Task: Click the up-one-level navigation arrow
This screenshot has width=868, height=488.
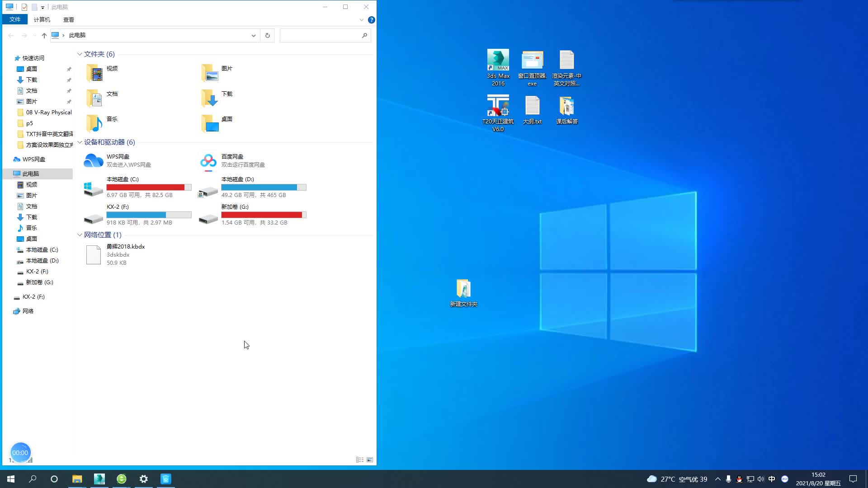Action: click(x=43, y=35)
